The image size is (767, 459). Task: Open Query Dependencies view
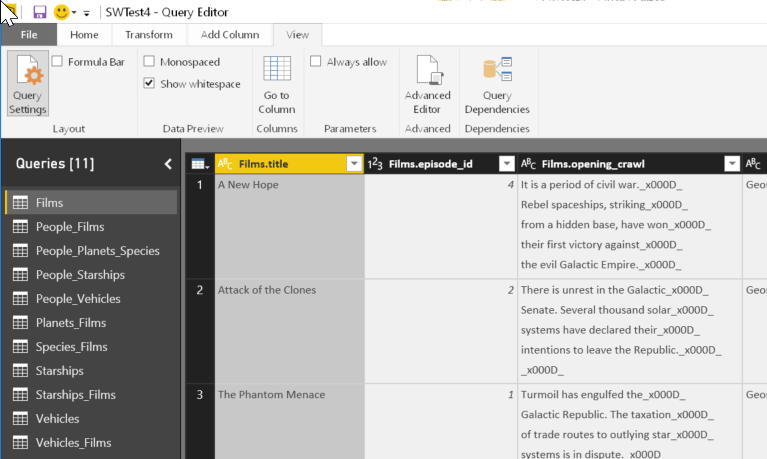pyautogui.click(x=497, y=85)
